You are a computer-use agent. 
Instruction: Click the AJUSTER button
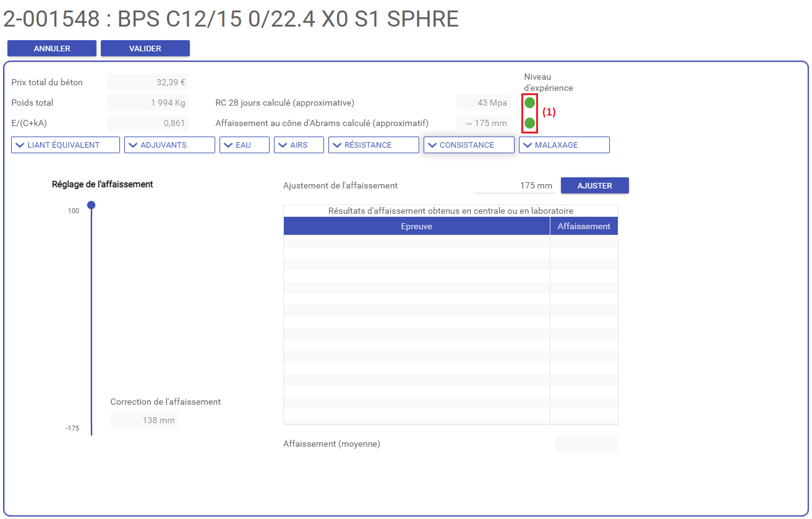(x=595, y=185)
